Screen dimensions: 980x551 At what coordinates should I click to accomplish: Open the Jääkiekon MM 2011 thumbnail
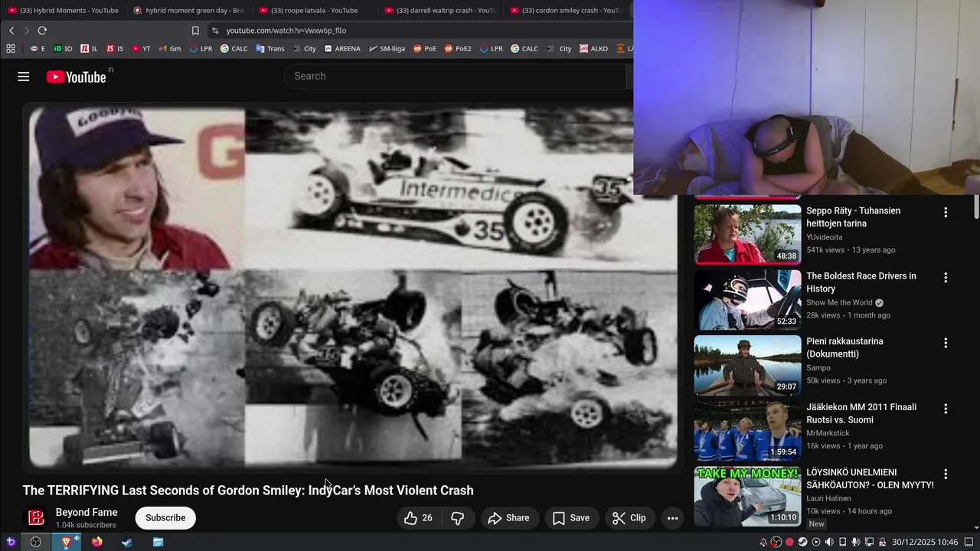pos(747,431)
